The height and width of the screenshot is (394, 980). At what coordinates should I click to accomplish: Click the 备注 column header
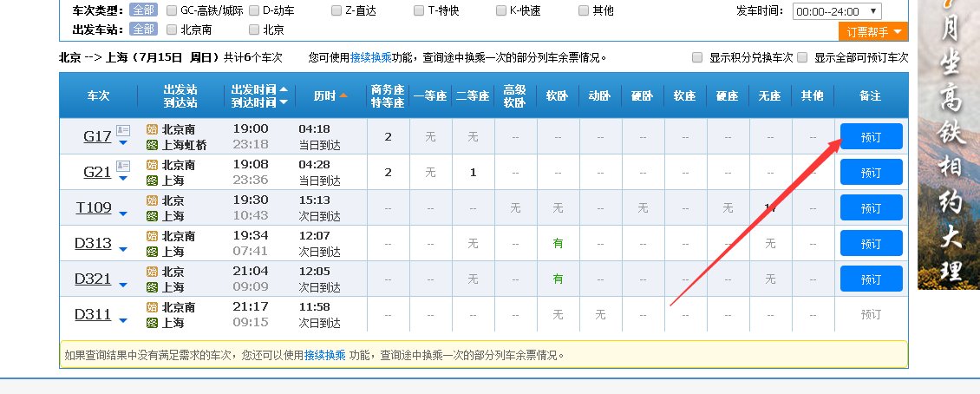tap(870, 95)
